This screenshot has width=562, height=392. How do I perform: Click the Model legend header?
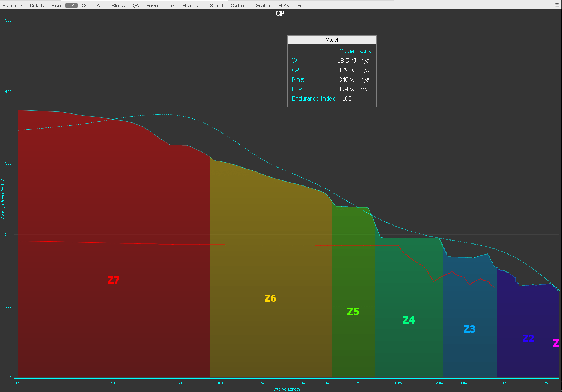[x=332, y=40]
